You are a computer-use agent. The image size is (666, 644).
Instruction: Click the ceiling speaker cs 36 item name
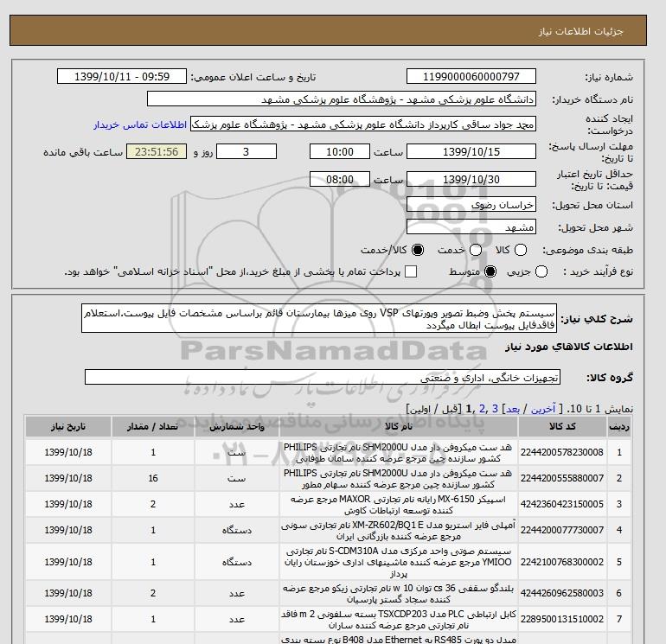pyautogui.click(x=399, y=594)
